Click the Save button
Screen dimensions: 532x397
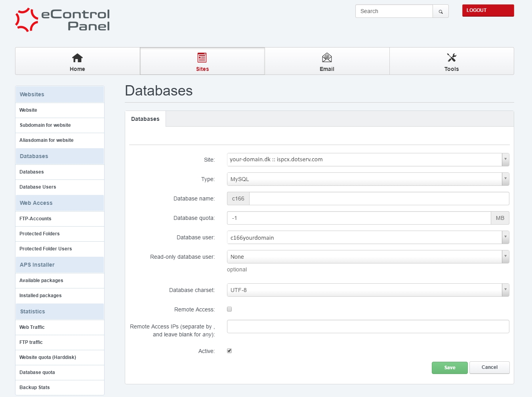point(450,368)
